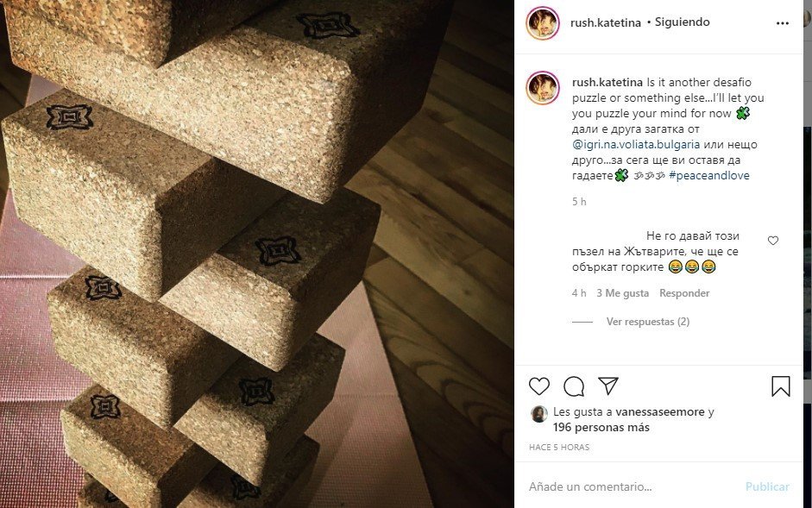Open the comment bubble icon
This screenshot has height=508, width=812.
(x=574, y=386)
